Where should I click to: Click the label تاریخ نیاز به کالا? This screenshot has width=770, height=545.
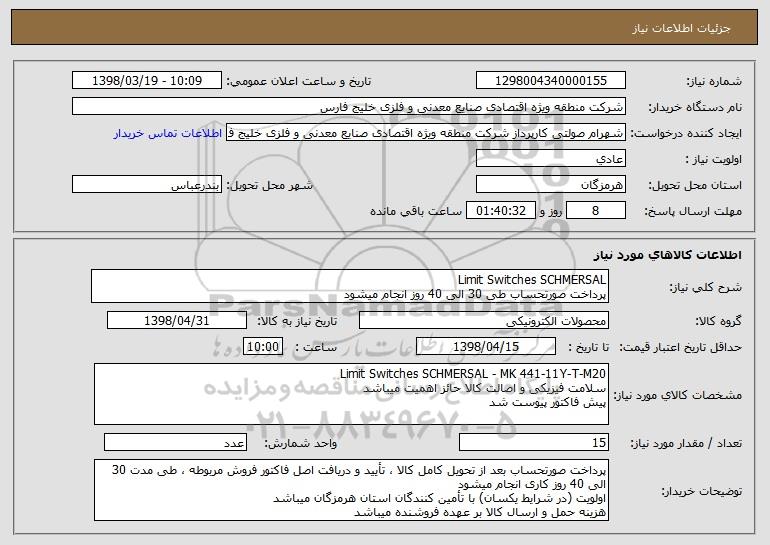[x=297, y=321]
